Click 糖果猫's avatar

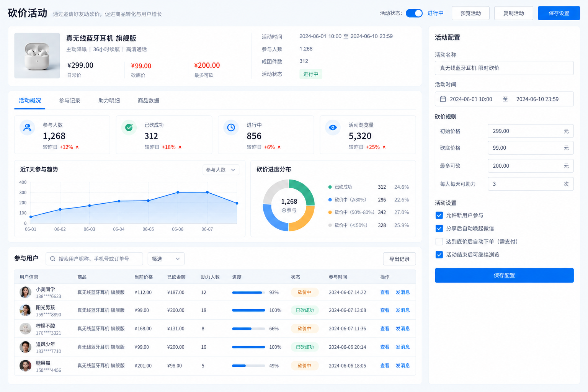point(25,366)
